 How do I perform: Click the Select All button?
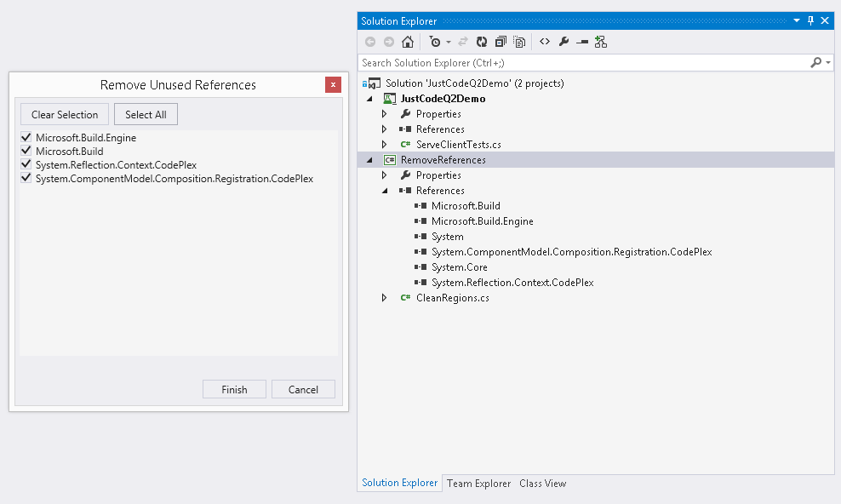click(146, 114)
